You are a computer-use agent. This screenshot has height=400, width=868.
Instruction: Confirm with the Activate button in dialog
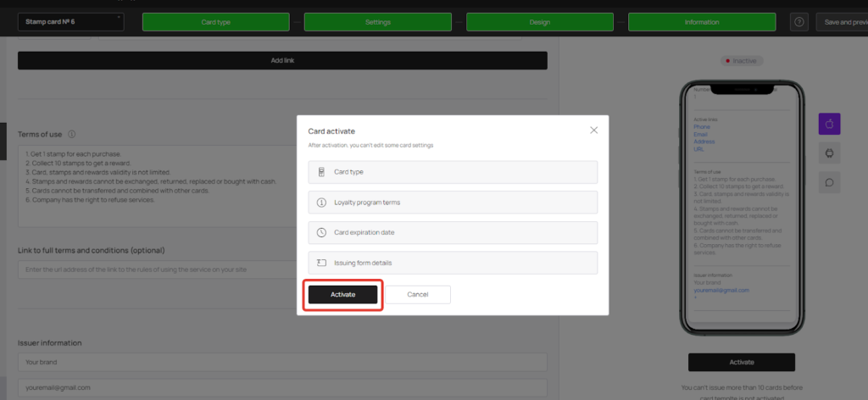tap(342, 295)
